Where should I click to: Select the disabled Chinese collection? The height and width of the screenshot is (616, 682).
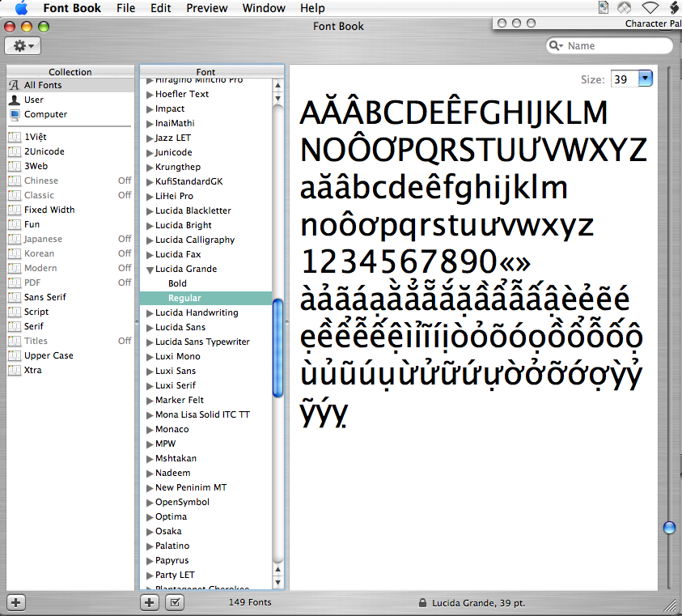coord(70,181)
